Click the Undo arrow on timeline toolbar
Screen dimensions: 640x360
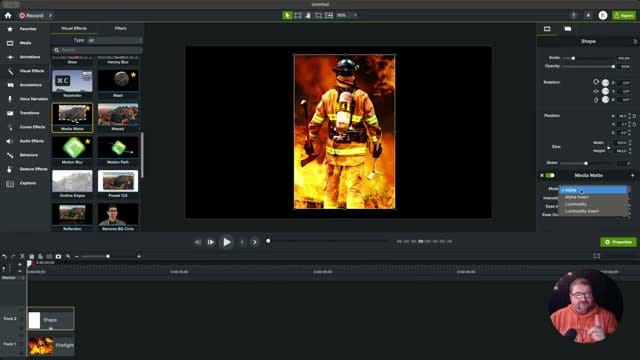tap(4, 256)
